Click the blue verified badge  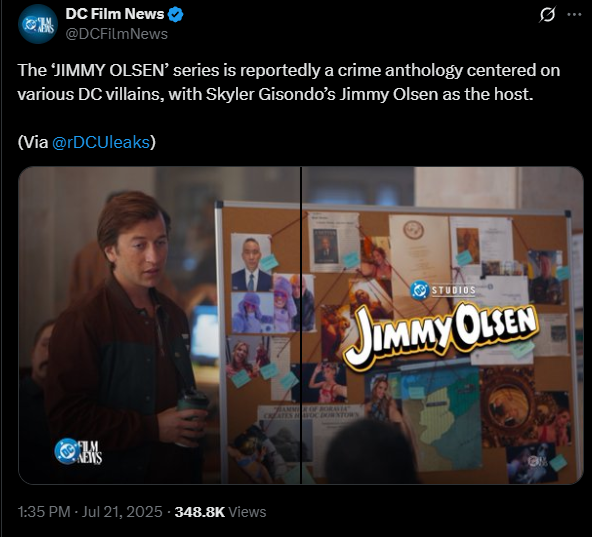click(x=175, y=14)
